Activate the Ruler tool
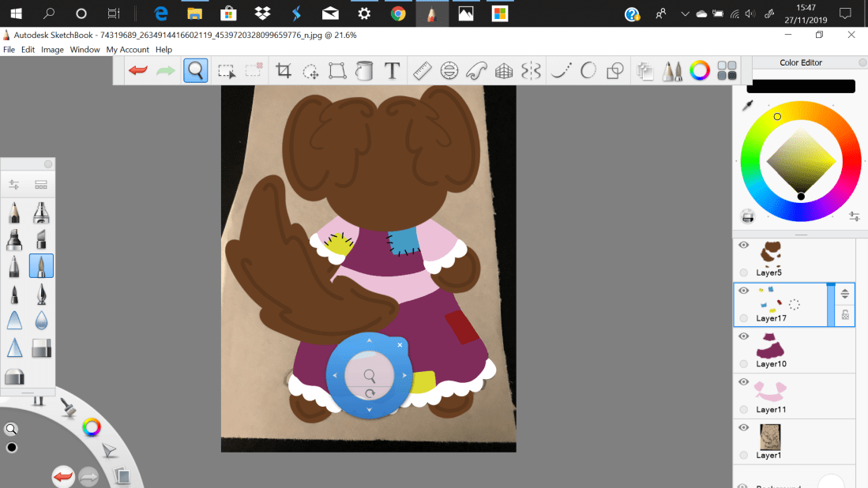This screenshot has width=868, height=488. tap(422, 71)
